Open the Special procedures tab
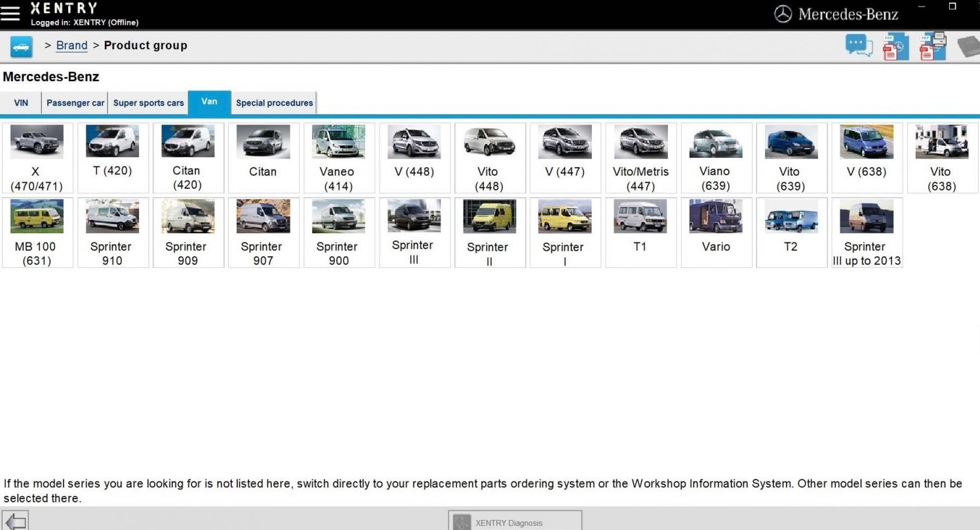The width and height of the screenshot is (980, 530). point(275,103)
